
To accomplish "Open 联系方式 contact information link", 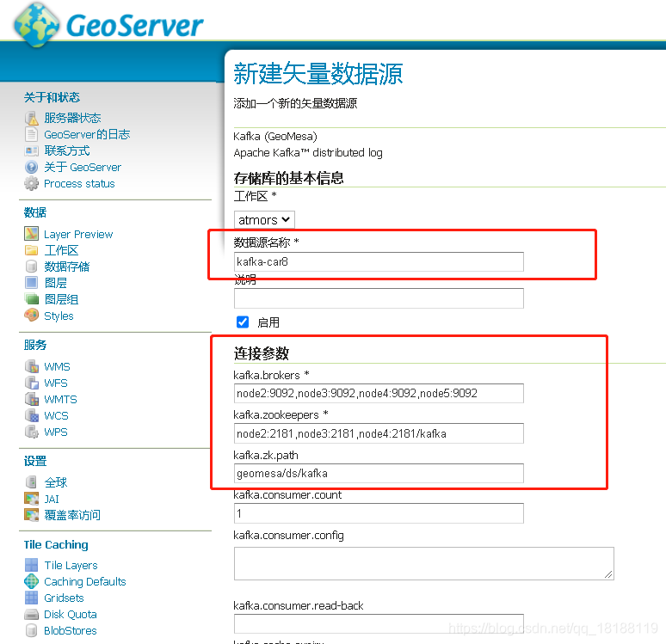I will click(66, 150).
